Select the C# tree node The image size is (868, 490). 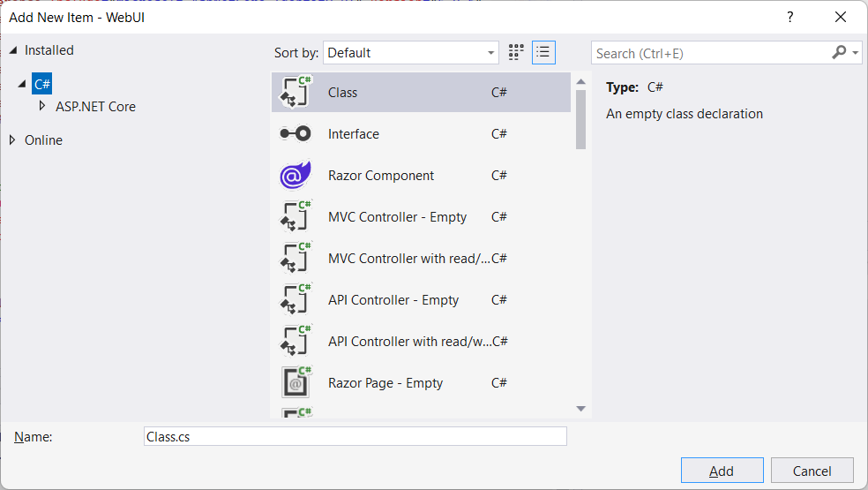(42, 84)
